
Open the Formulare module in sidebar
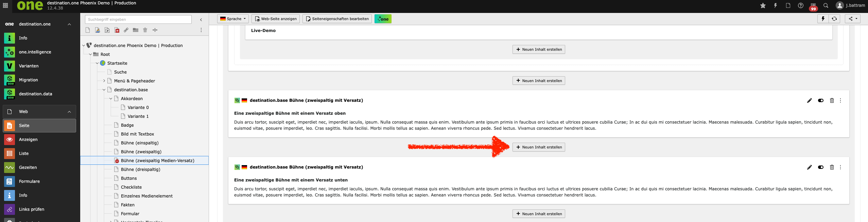[29, 181]
